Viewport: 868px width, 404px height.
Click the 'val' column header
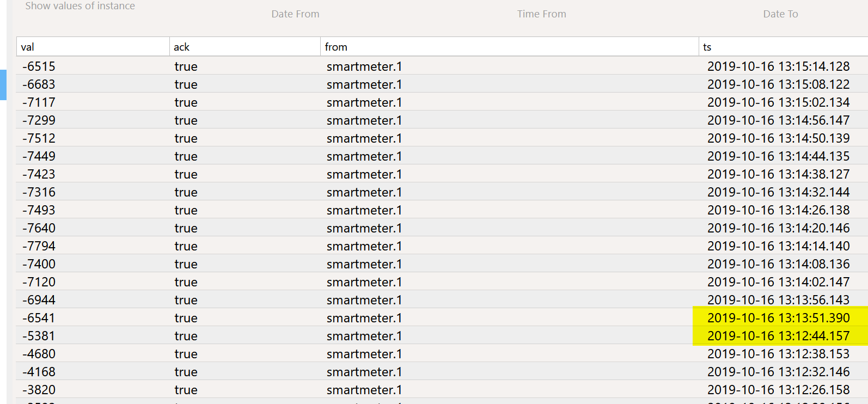93,47
